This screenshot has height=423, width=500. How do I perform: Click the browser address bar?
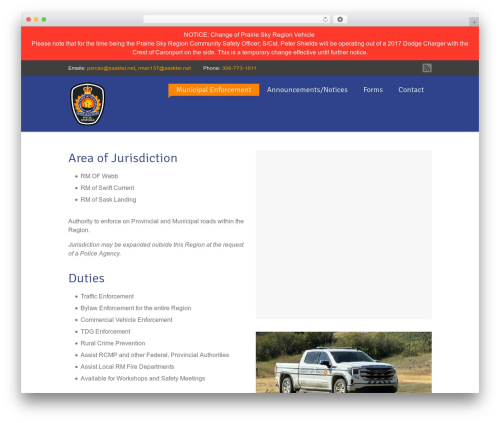(x=237, y=19)
